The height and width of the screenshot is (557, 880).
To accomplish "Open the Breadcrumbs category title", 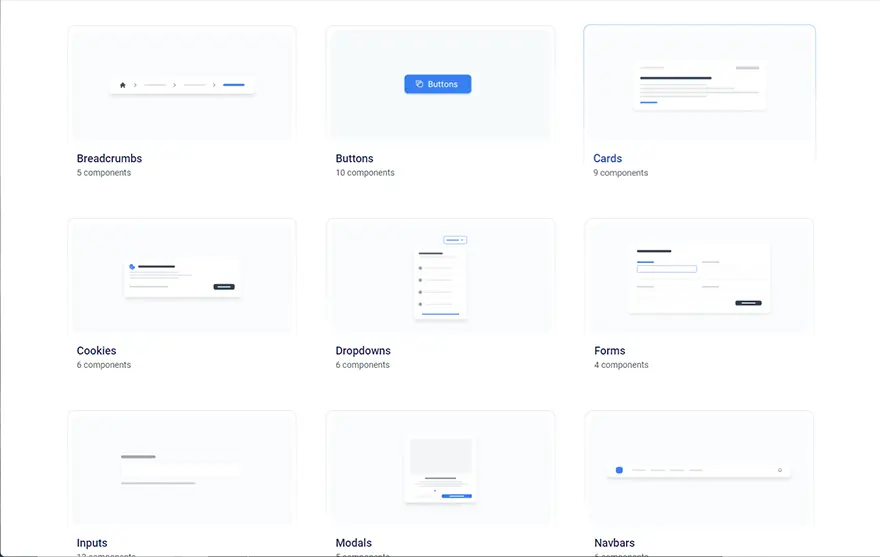I will pyautogui.click(x=109, y=158).
